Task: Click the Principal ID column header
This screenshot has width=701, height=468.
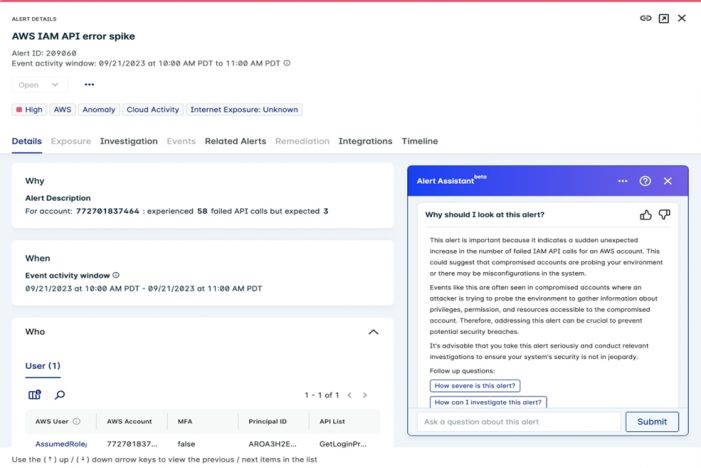Action: (x=267, y=422)
